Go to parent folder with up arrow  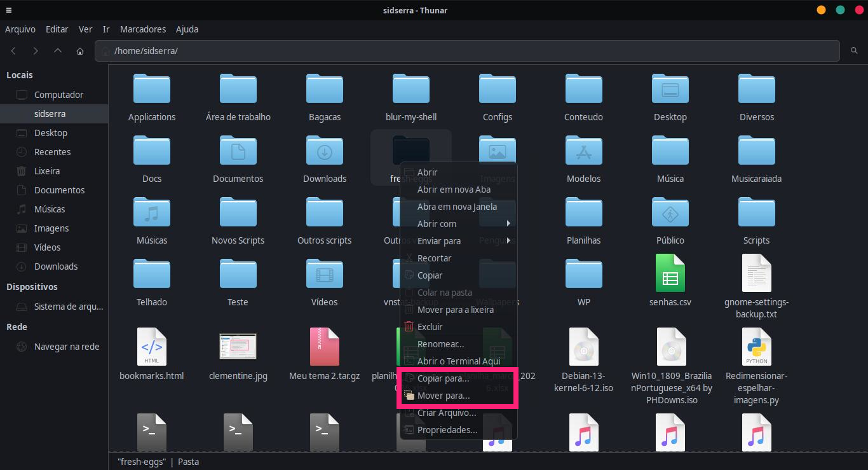click(x=58, y=51)
